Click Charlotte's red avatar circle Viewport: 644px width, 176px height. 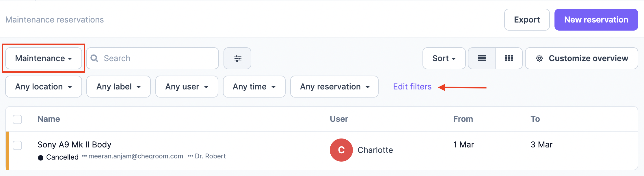(x=341, y=150)
